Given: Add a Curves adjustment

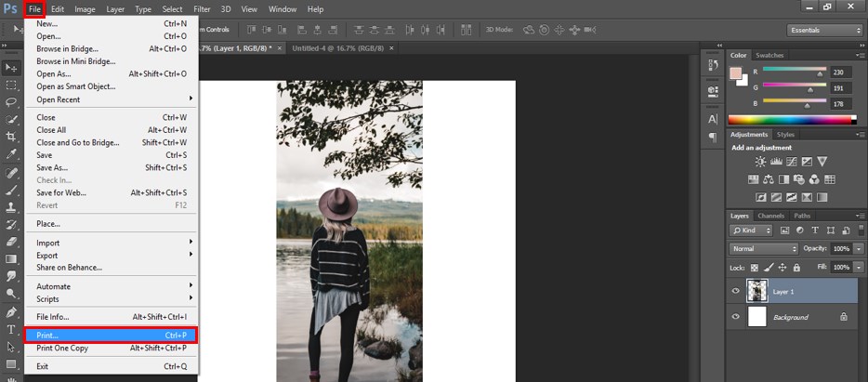Looking at the screenshot, I should [792, 162].
